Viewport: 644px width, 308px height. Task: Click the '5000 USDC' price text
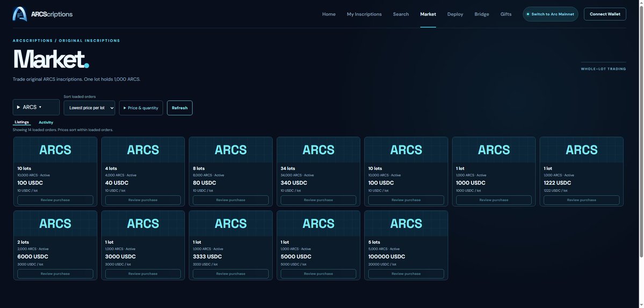click(x=296, y=256)
